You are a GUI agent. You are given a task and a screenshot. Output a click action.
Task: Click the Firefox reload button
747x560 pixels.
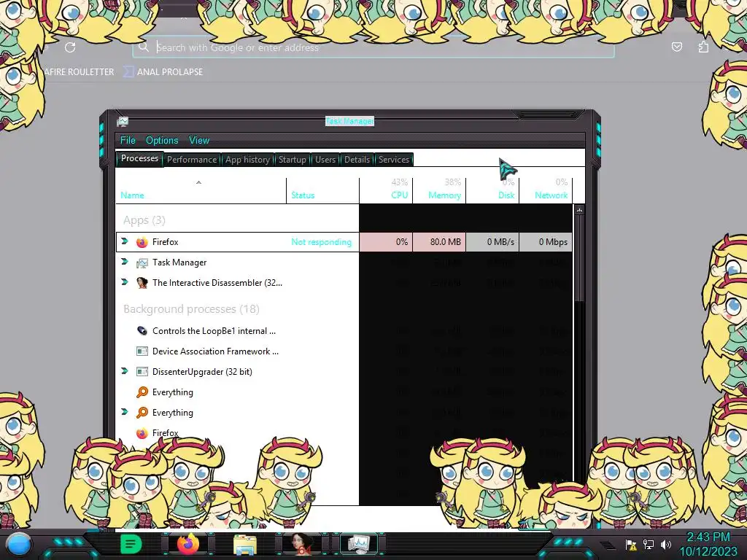coord(70,47)
